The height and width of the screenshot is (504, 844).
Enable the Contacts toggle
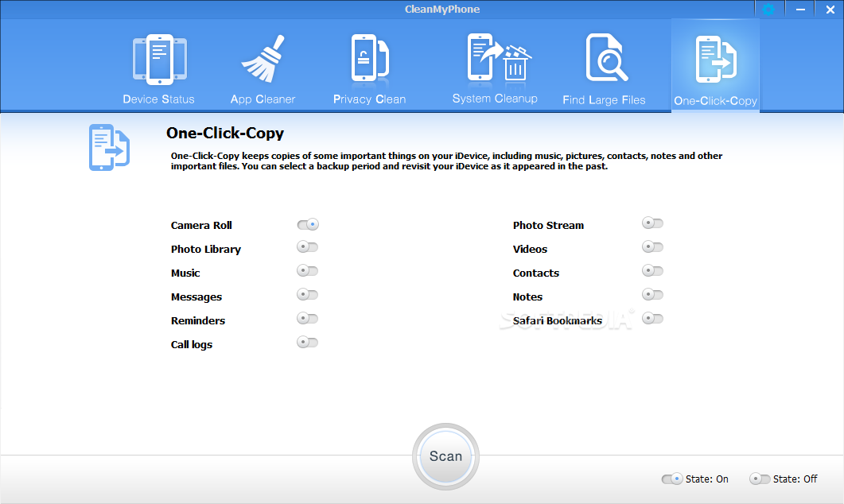652,270
